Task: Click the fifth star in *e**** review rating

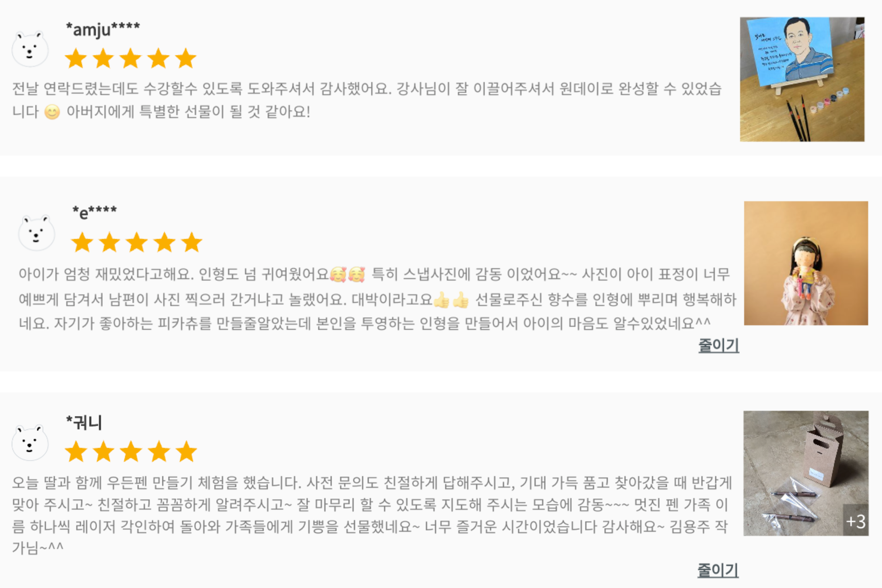Action: tap(192, 242)
